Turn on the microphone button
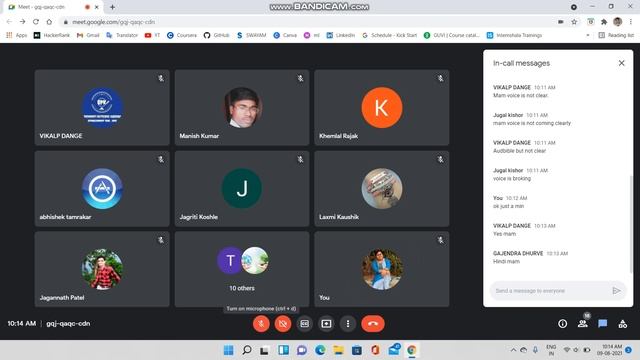Screen dimensions: 640x360 [261, 324]
